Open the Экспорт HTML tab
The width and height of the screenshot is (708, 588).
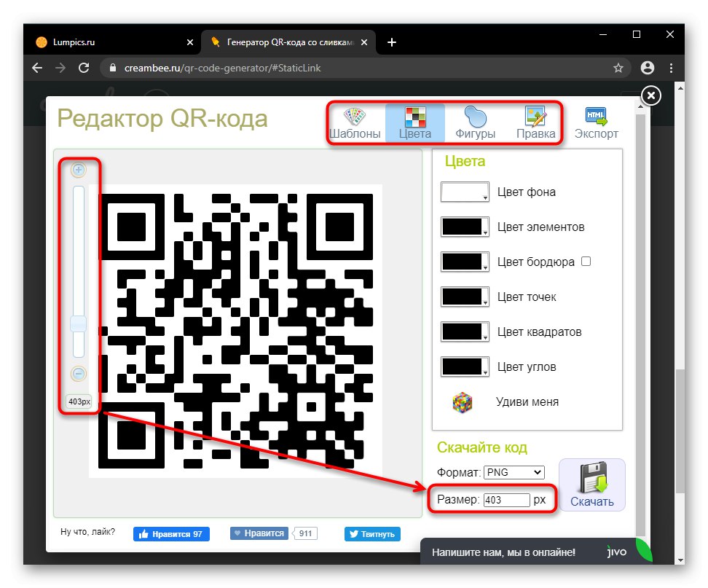(x=596, y=123)
